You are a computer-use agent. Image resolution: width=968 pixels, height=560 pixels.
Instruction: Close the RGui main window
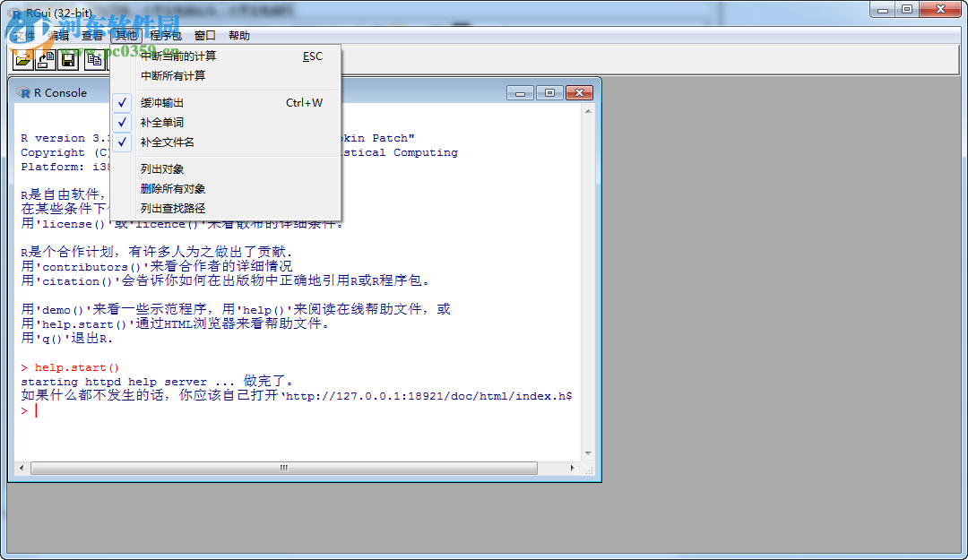pyautogui.click(x=940, y=9)
